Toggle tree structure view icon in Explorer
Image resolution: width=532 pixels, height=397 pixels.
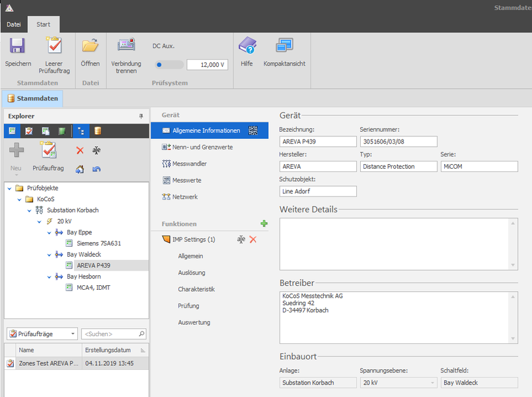pos(81,131)
